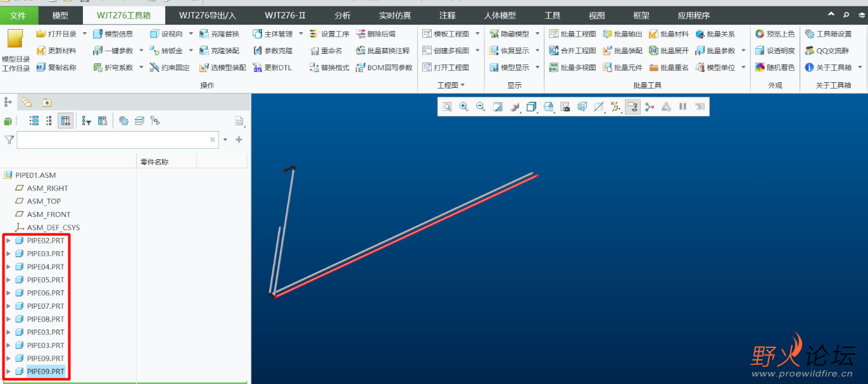Screen dimensions: 868x384
Task: Select PIPE09.PRT highlighted tree item
Action: (x=46, y=371)
